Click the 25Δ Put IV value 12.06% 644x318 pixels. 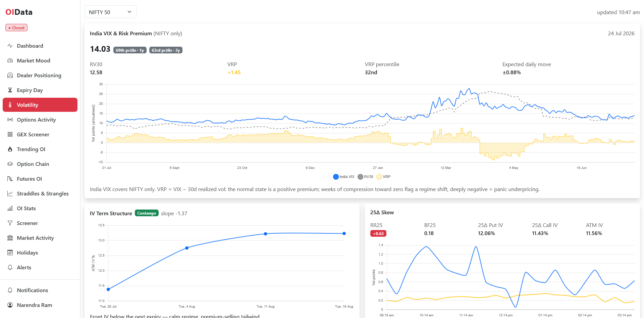[486, 233]
